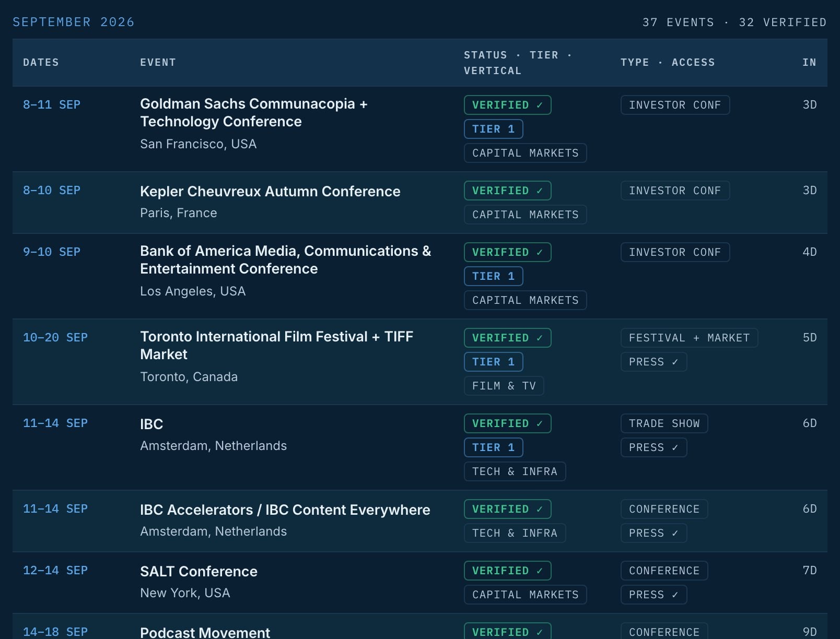This screenshot has height=639, width=840.
Task: Open the Podcast Movement event
Action: tap(205, 632)
